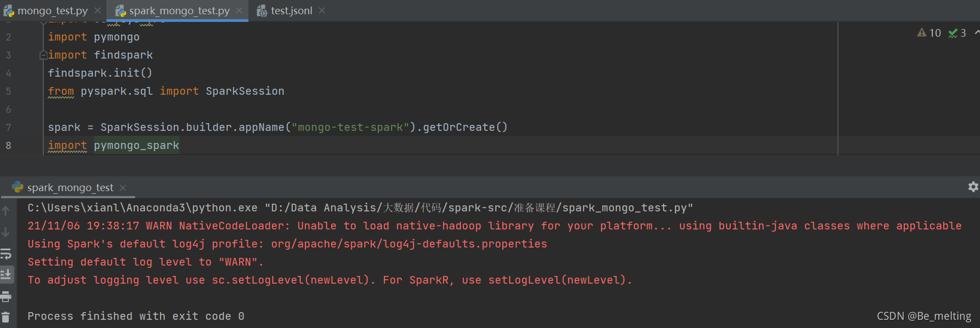Click the Down the Stack Trace arrow

click(5, 232)
